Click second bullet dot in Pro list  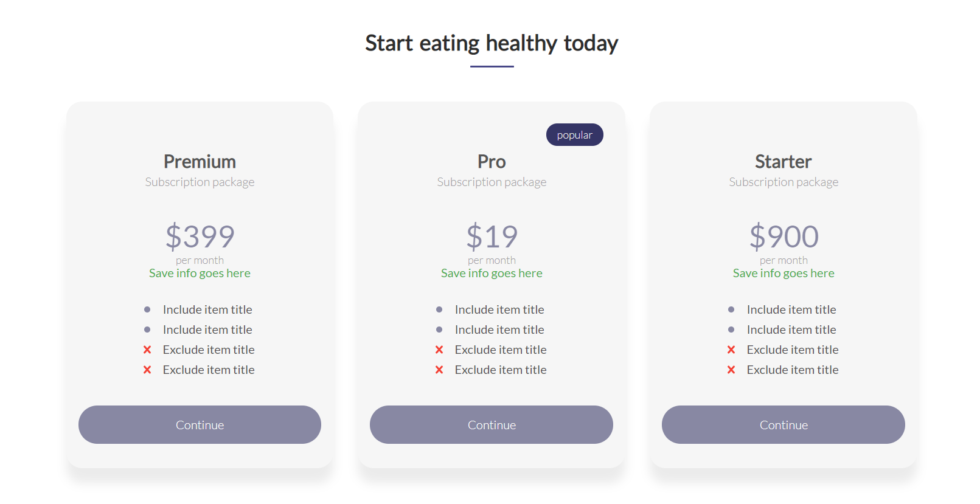coord(439,330)
